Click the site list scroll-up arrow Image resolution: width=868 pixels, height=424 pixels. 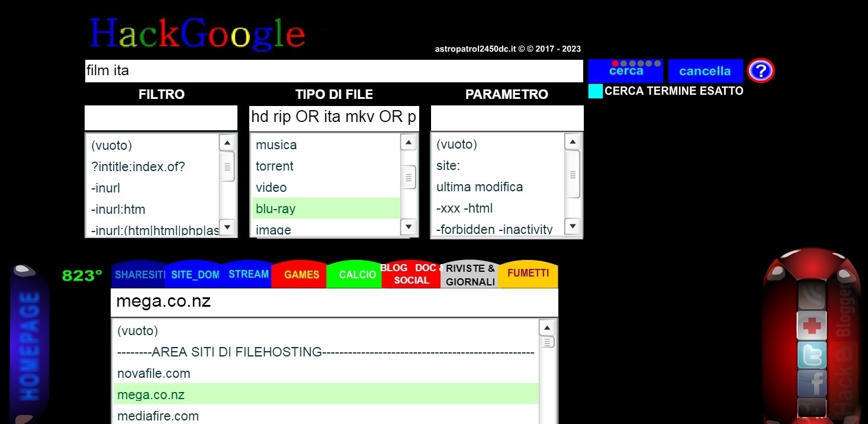click(x=547, y=329)
